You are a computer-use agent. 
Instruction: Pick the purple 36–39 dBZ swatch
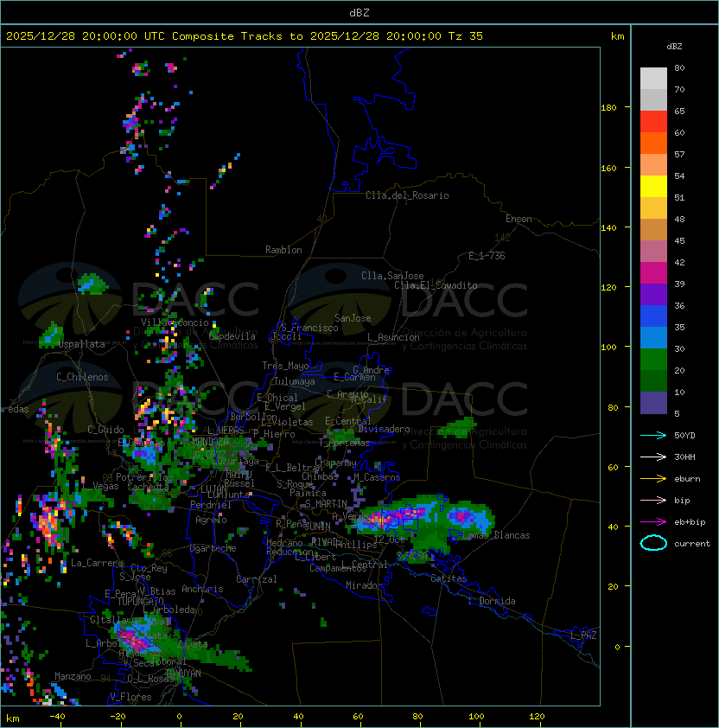[653, 295]
